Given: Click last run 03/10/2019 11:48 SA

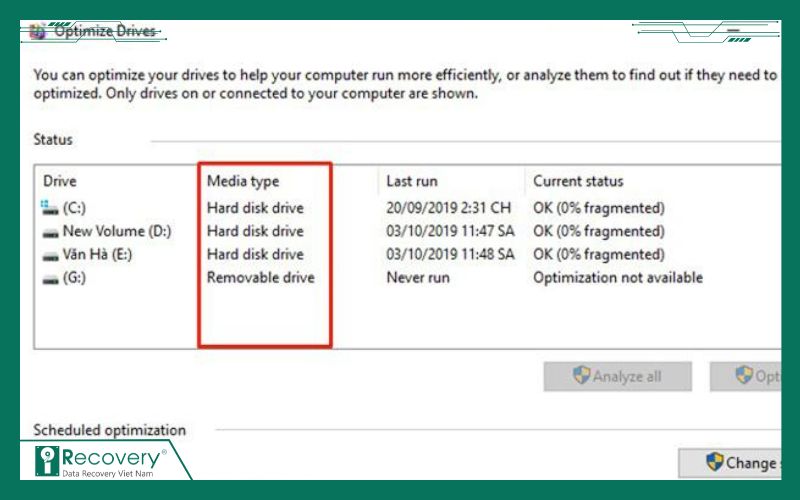Looking at the screenshot, I should coord(450,254).
